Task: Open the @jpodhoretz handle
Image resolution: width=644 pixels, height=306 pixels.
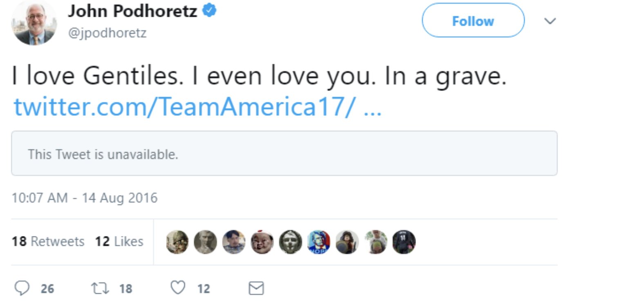Action: [107, 33]
